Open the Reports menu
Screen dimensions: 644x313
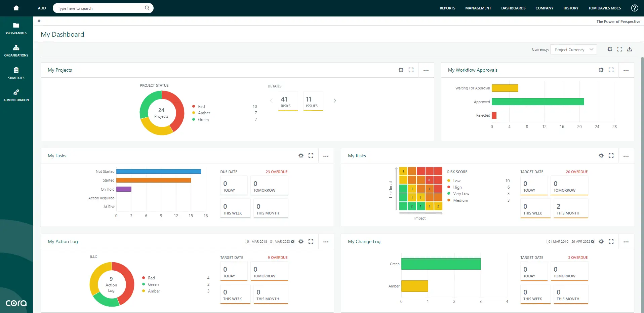pyautogui.click(x=447, y=8)
